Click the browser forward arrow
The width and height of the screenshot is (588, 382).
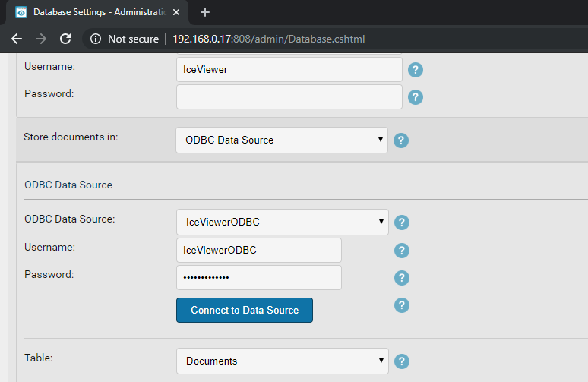(41, 39)
